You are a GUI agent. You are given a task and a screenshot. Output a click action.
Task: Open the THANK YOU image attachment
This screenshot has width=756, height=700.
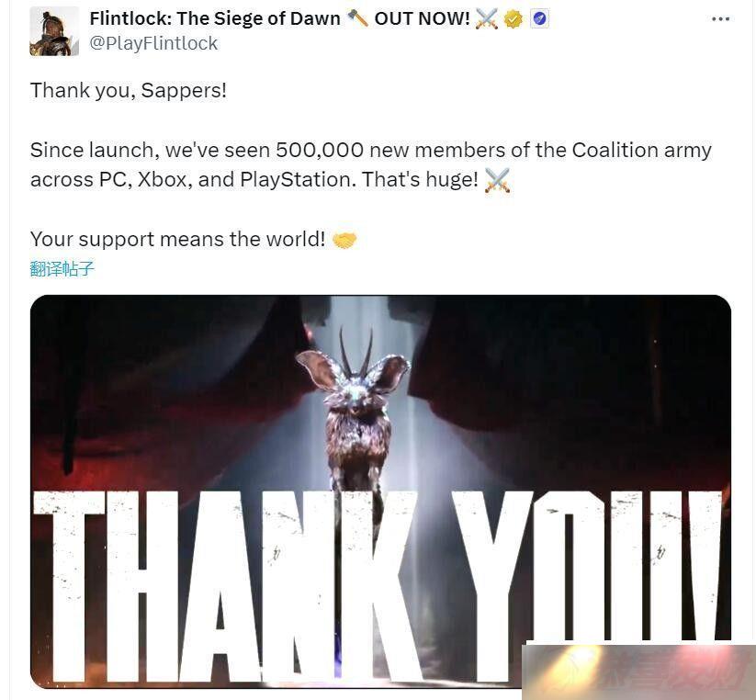coord(380,491)
